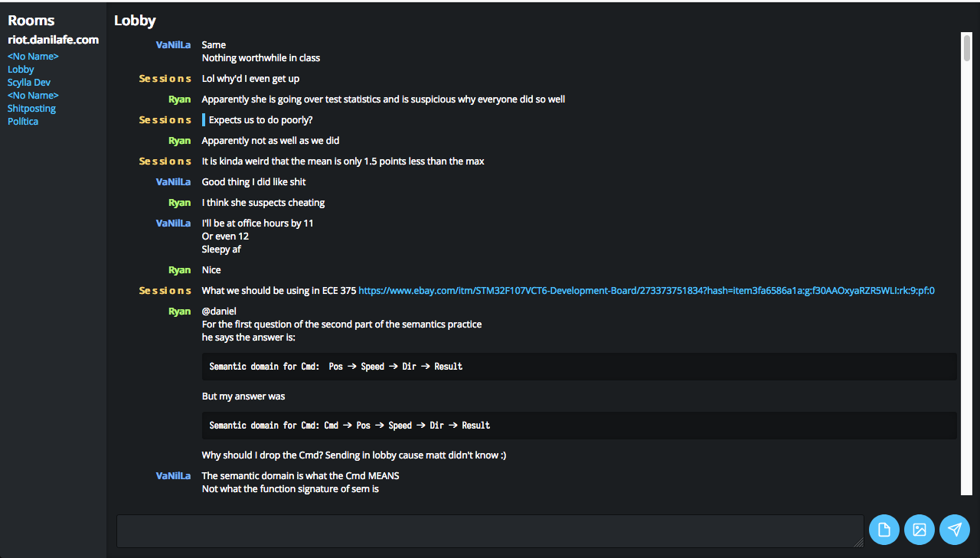Screen dimensions: 980x558
Task: Open the second <No Name> room
Action: point(33,96)
